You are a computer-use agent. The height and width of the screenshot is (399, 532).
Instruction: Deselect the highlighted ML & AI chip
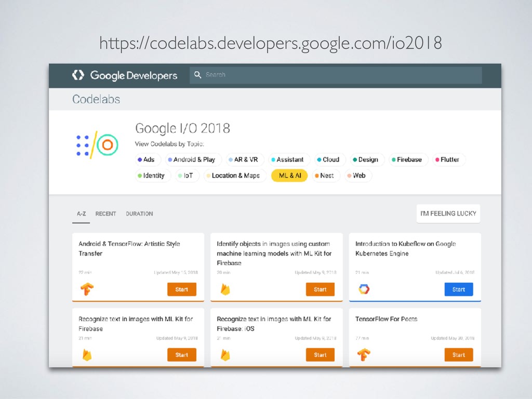(289, 176)
